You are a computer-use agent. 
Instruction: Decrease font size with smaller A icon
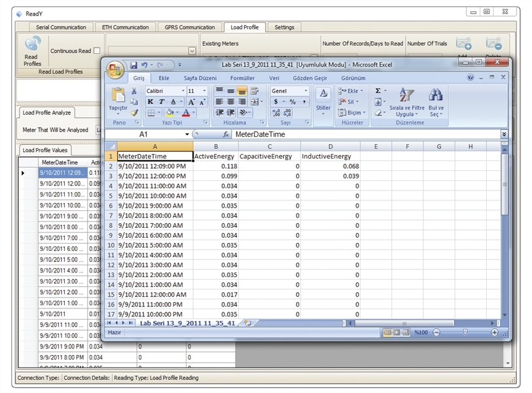[202, 102]
